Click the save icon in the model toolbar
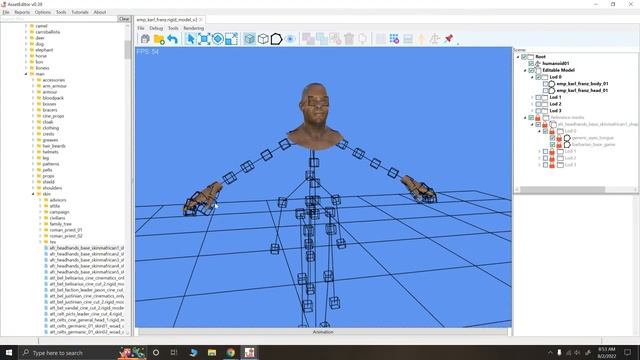This screenshot has height=360, width=640. [145, 39]
